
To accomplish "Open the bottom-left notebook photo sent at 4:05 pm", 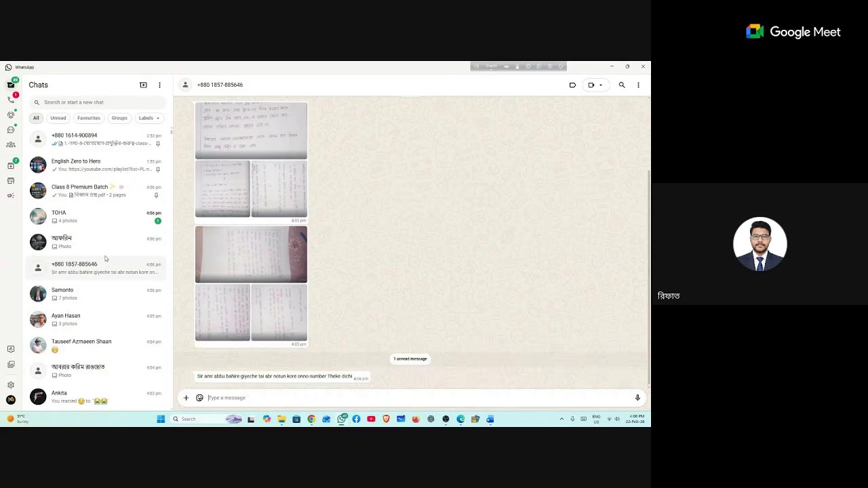I will point(222,312).
